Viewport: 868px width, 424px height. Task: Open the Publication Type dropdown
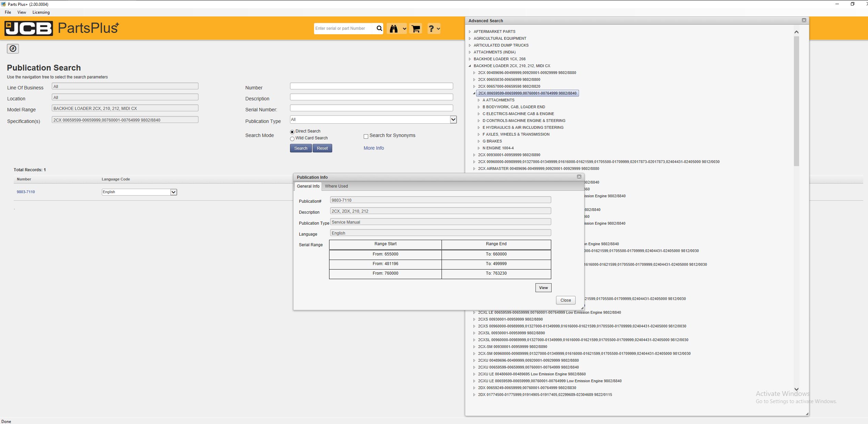click(x=453, y=119)
